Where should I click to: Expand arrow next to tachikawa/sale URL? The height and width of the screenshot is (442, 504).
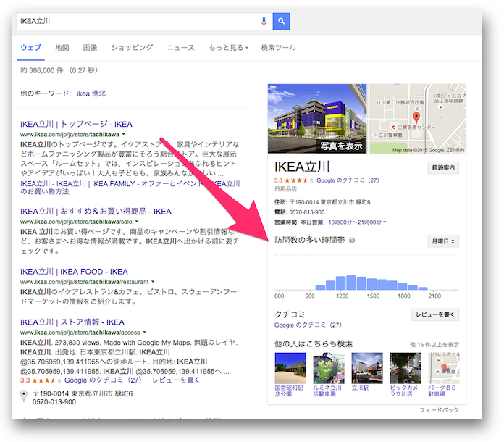click(x=137, y=221)
